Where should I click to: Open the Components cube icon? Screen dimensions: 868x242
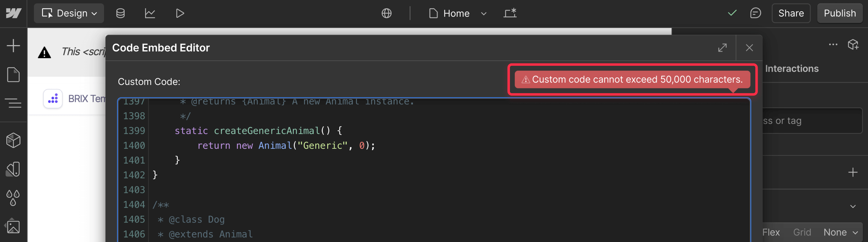pyautogui.click(x=13, y=140)
